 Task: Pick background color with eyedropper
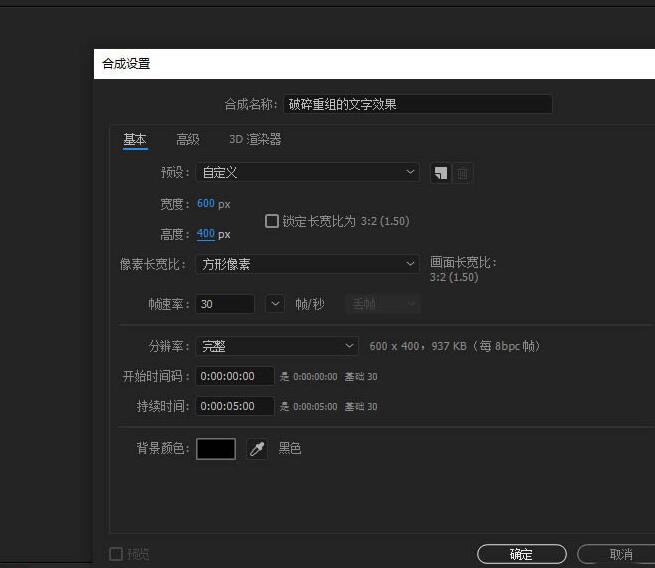[257, 449]
